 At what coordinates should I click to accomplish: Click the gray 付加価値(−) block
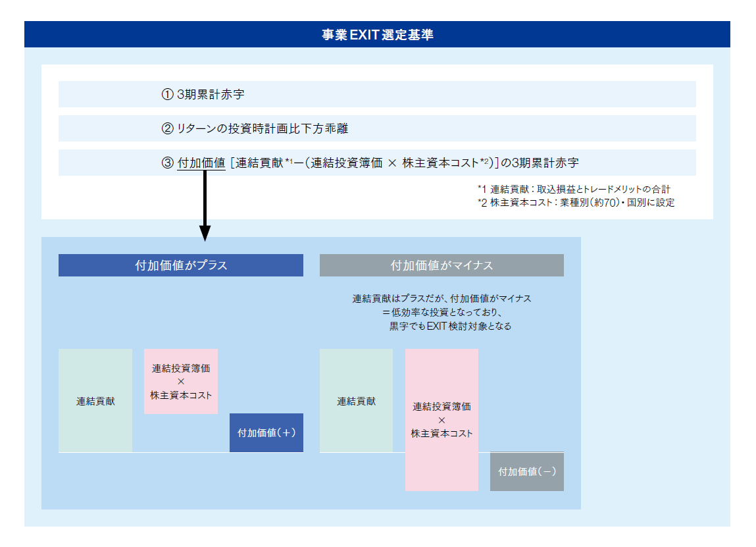click(x=527, y=471)
